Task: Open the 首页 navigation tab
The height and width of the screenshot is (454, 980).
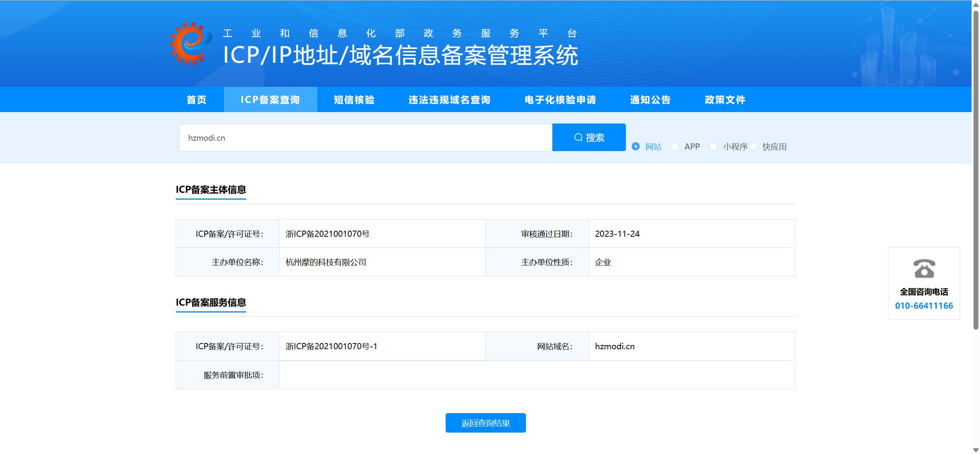Action: [x=196, y=100]
